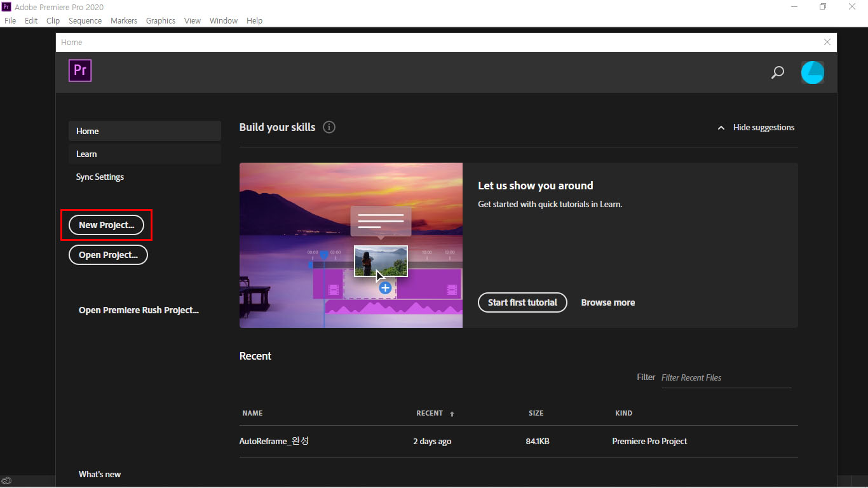Viewport: 868px width, 488px height.
Task: Click the Start first tutorial button
Action: tap(522, 302)
